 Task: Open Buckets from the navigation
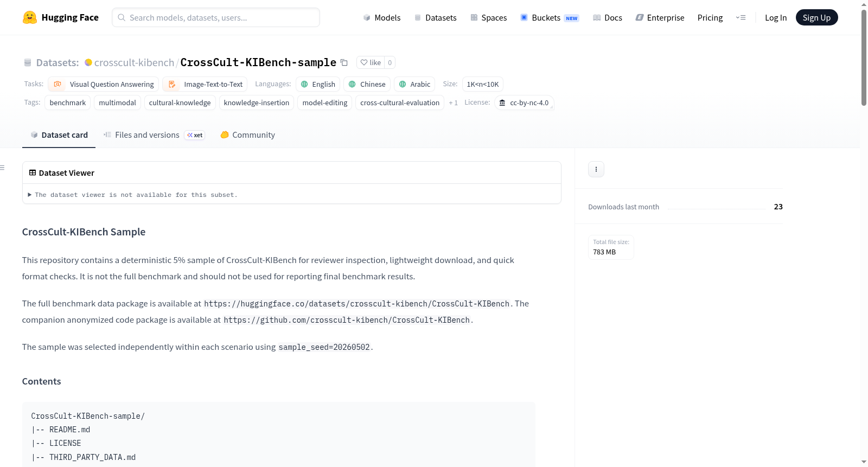pos(550,17)
